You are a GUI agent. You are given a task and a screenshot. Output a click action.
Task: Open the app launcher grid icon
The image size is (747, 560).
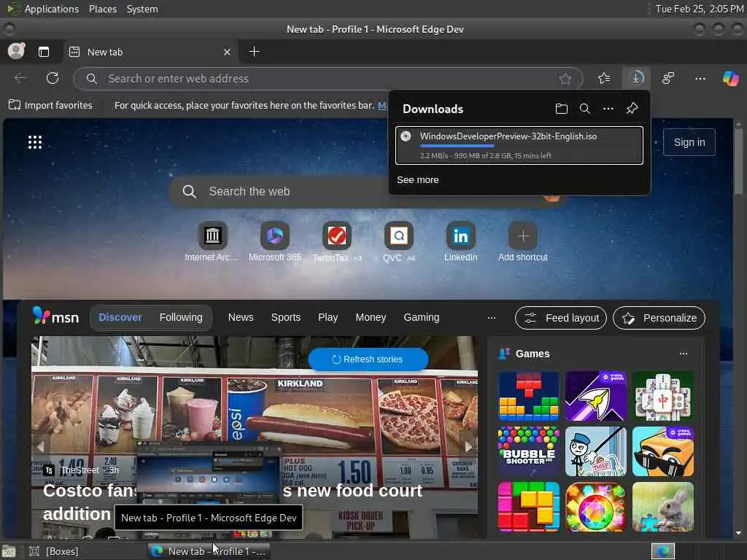pos(35,142)
